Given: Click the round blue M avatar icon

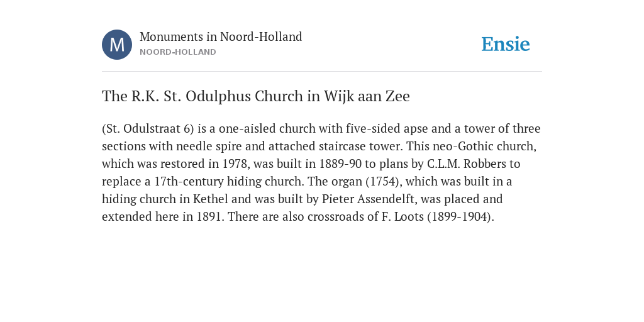Looking at the screenshot, I should (x=117, y=45).
